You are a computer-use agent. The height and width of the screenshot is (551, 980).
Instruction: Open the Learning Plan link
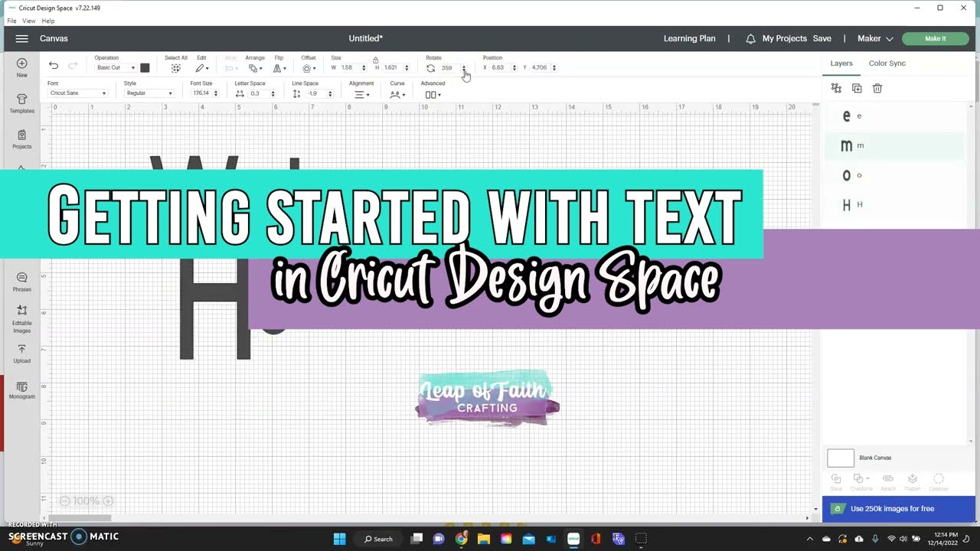click(x=689, y=38)
